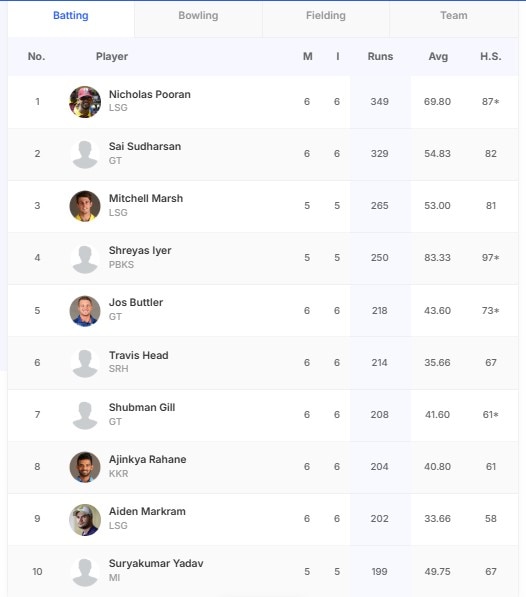Screen dimensions: 526x597
Task: Select Suryakumar Yadav's placeholder avatar icon
Action: pos(85,572)
